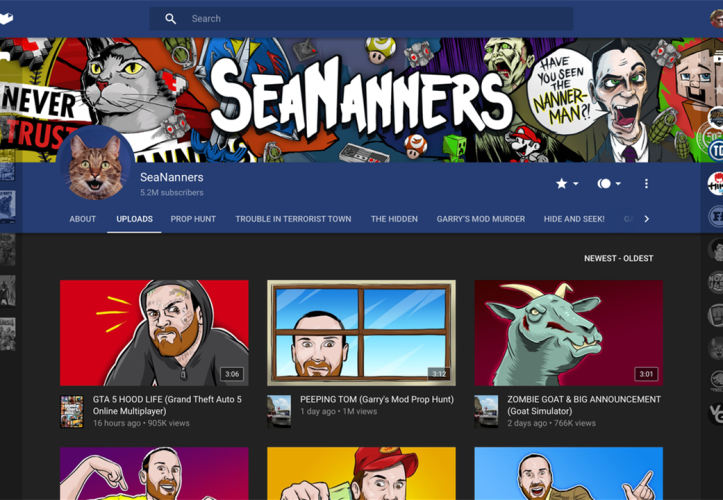Image resolution: width=723 pixels, height=500 pixels.
Task: Open SeaNanners cat avatar picture
Action: (96, 164)
